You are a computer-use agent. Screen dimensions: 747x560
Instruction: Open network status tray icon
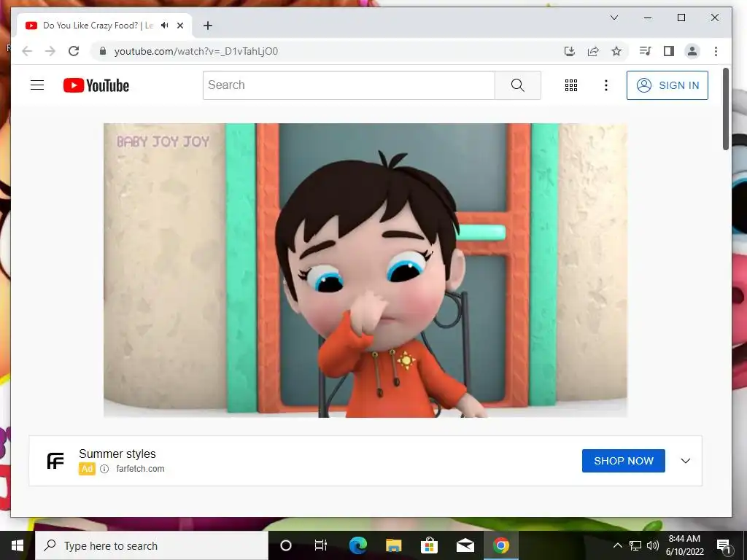(x=635, y=545)
